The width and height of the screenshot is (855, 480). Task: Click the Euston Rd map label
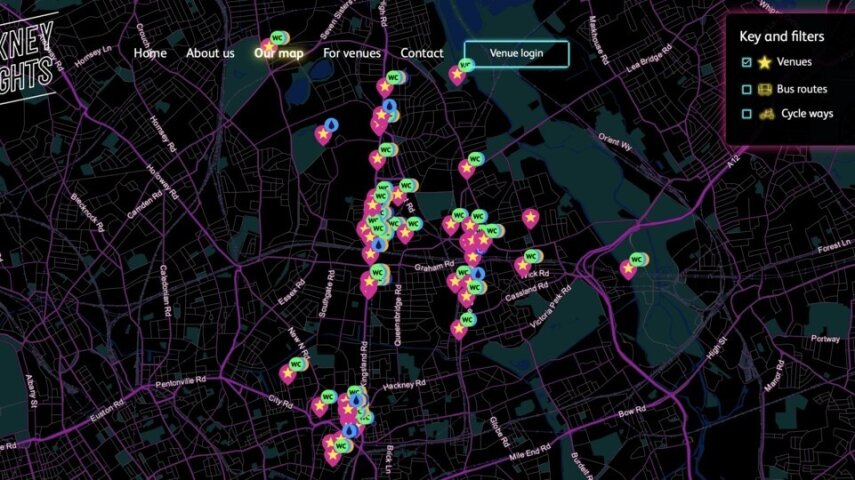tap(107, 410)
